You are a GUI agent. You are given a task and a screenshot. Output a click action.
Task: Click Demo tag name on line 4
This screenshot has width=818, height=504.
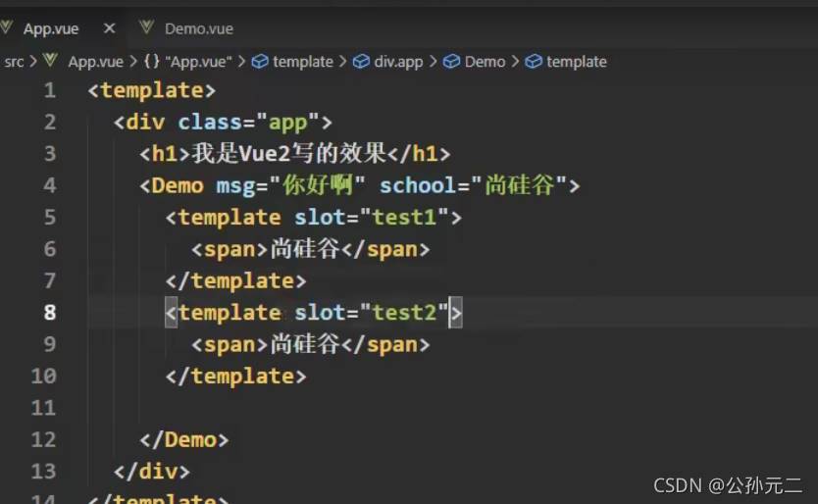(x=178, y=185)
